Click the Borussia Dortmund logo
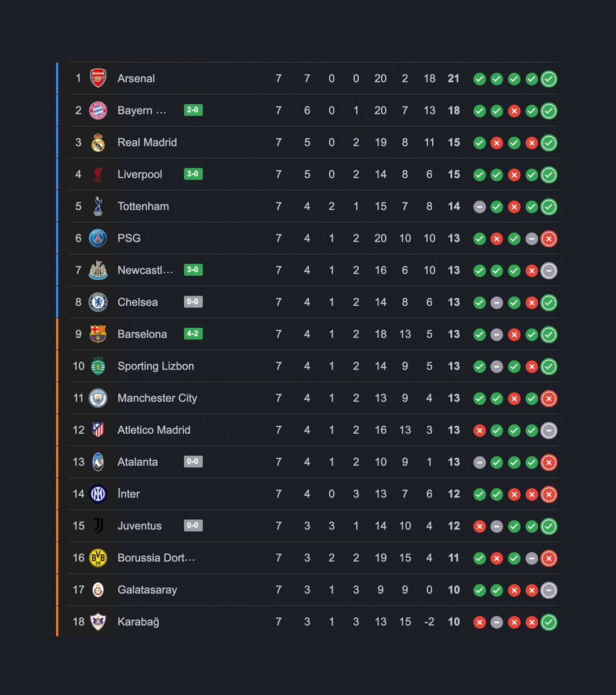Screen dimensions: 616x695 point(98,558)
